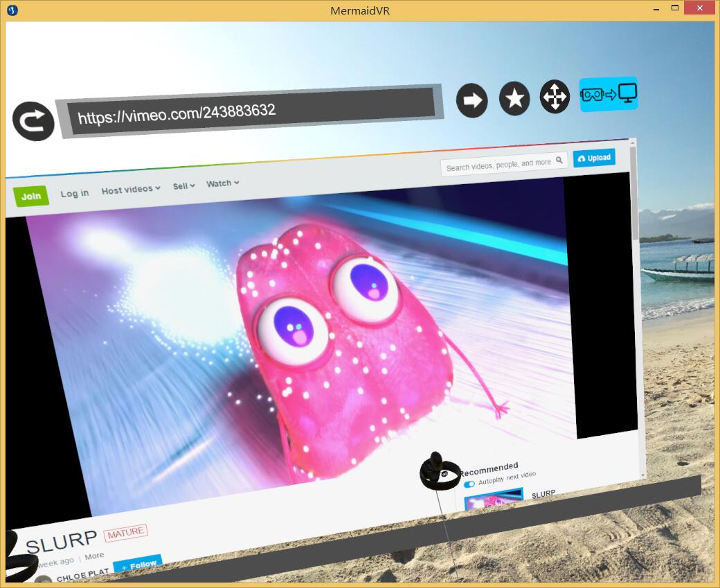This screenshot has width=720, height=588.
Task: Switch VR headset to desktop monitor mode
Action: (609, 94)
